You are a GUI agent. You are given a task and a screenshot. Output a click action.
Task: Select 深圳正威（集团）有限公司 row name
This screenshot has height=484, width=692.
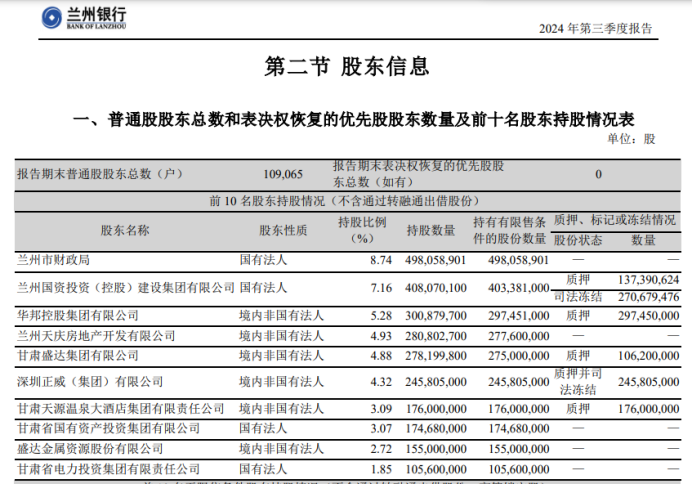click(x=90, y=382)
